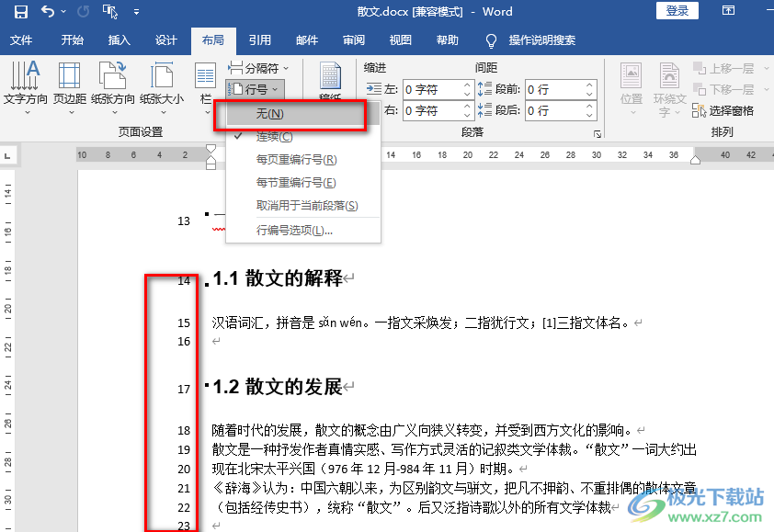
Task: Open the Undo history dropdown arrow
Action: coord(63,11)
